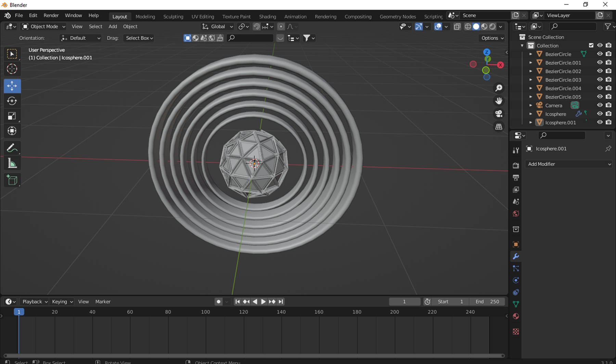Select the Annotate tool
Image resolution: width=616 pixels, height=364 pixels.
(x=12, y=148)
